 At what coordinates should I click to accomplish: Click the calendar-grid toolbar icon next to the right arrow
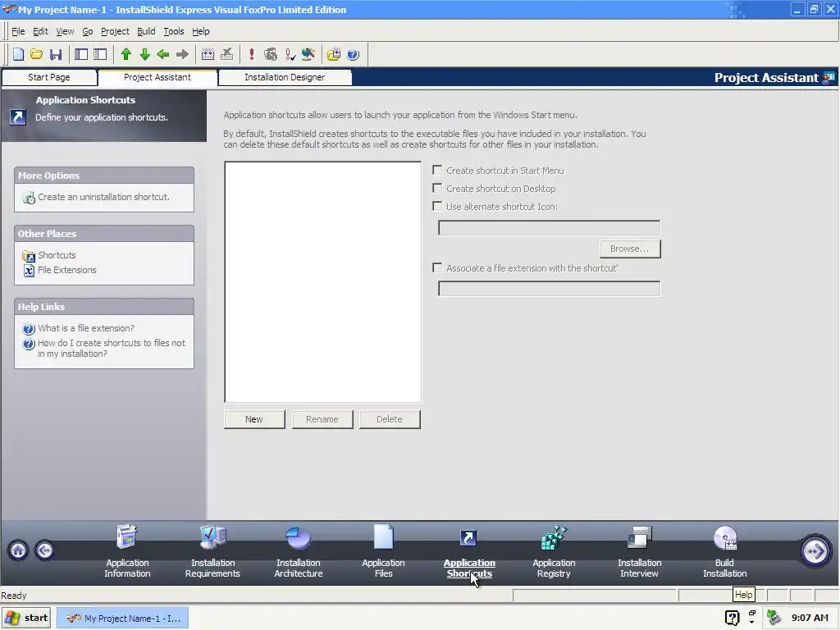[208, 54]
